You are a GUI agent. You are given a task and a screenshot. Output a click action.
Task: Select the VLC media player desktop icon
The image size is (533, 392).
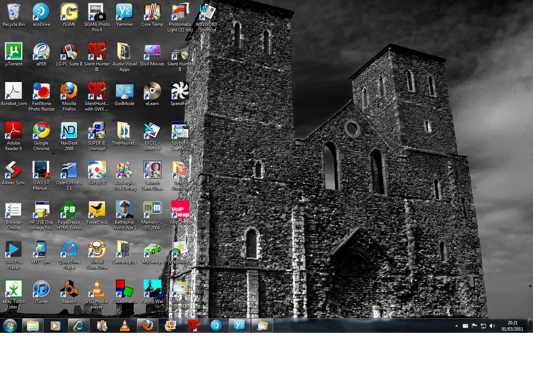coord(97,289)
